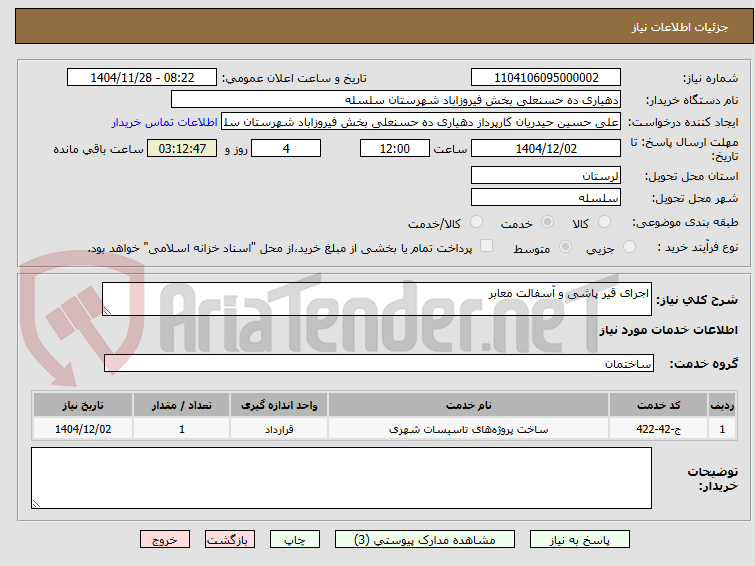Click service code cell ج-42-422
The height and width of the screenshot is (566, 755).
click(x=658, y=429)
